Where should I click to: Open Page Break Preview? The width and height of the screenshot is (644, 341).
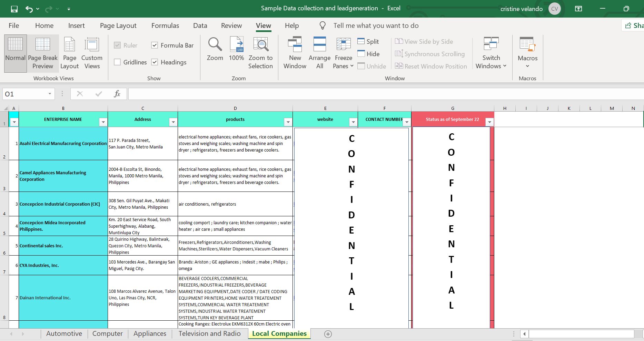click(x=43, y=53)
